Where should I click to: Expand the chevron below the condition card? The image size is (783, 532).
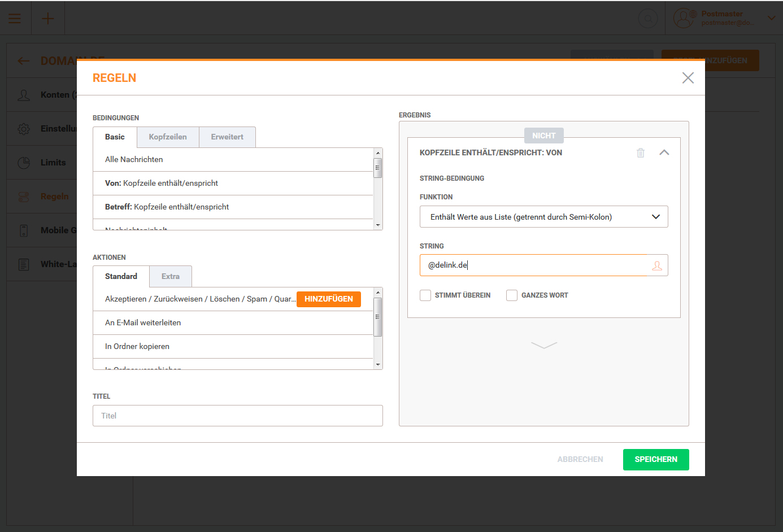pos(544,345)
